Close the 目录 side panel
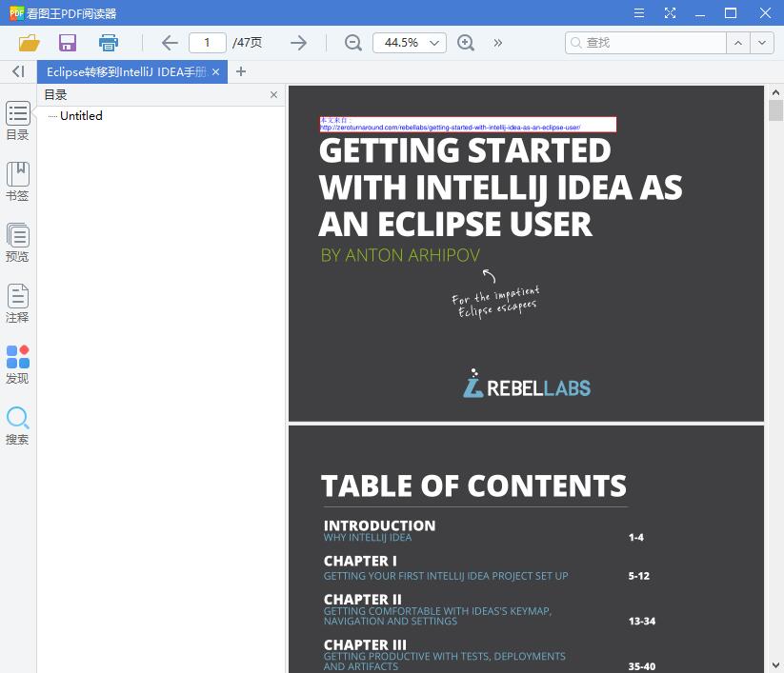Screen dimensions: 784x673 coord(273,95)
